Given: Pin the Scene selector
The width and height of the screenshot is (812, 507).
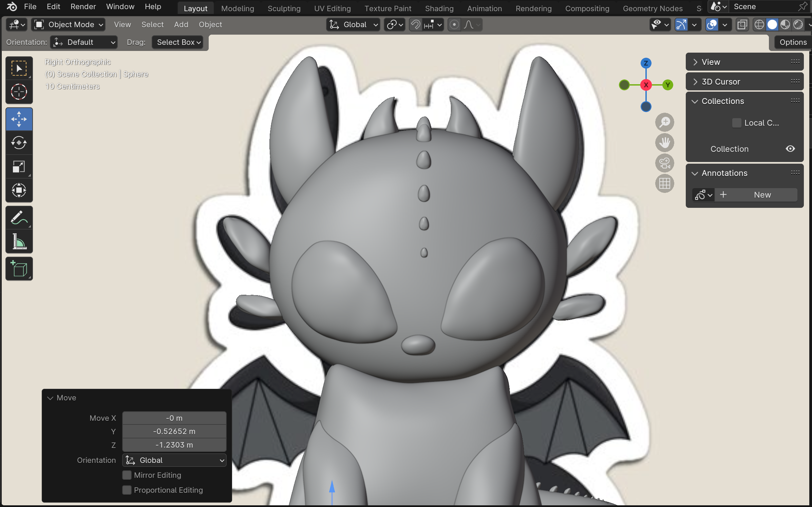Looking at the screenshot, I should click(803, 6).
